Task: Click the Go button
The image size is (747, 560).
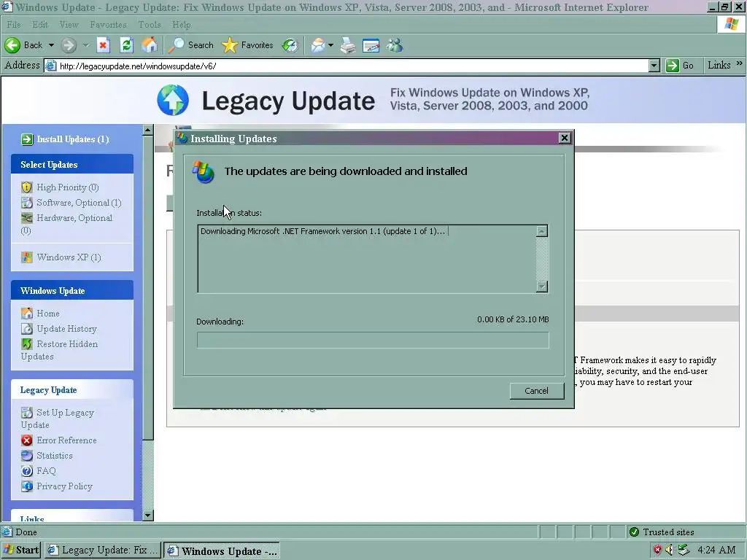Action: pos(680,66)
